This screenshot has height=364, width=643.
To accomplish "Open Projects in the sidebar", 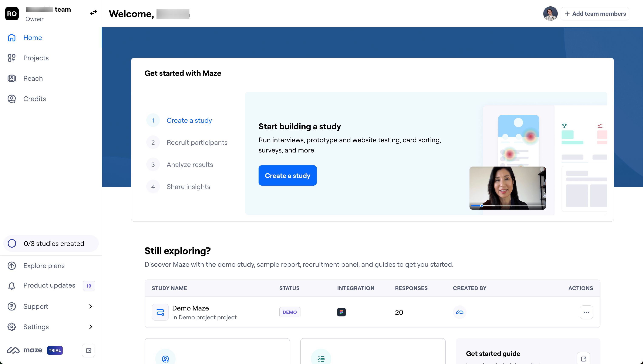I will [x=51, y=58].
